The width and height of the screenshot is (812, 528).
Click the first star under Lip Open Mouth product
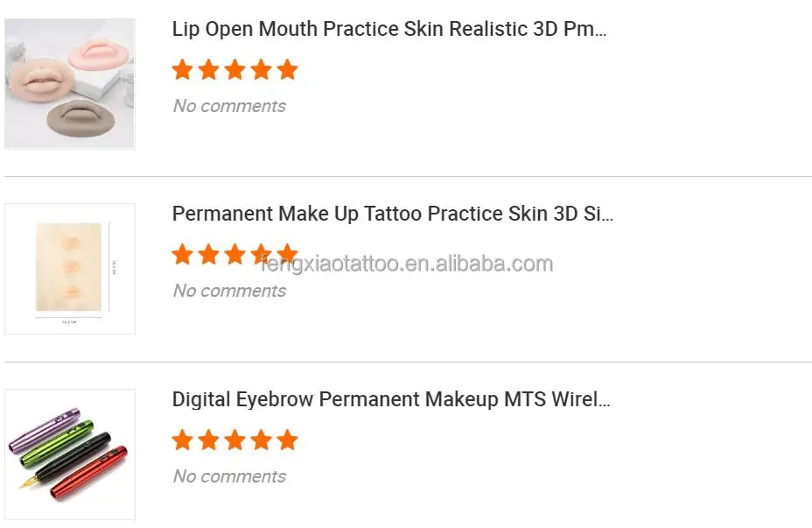click(182, 70)
